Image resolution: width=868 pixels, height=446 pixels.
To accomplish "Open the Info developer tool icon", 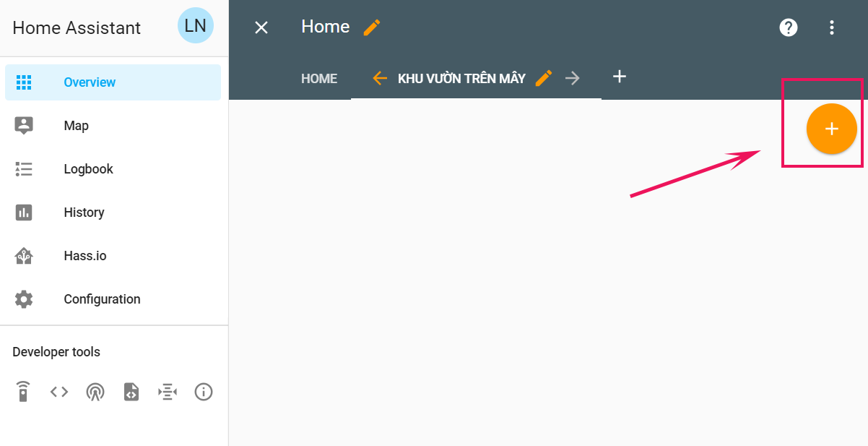I will (x=204, y=392).
